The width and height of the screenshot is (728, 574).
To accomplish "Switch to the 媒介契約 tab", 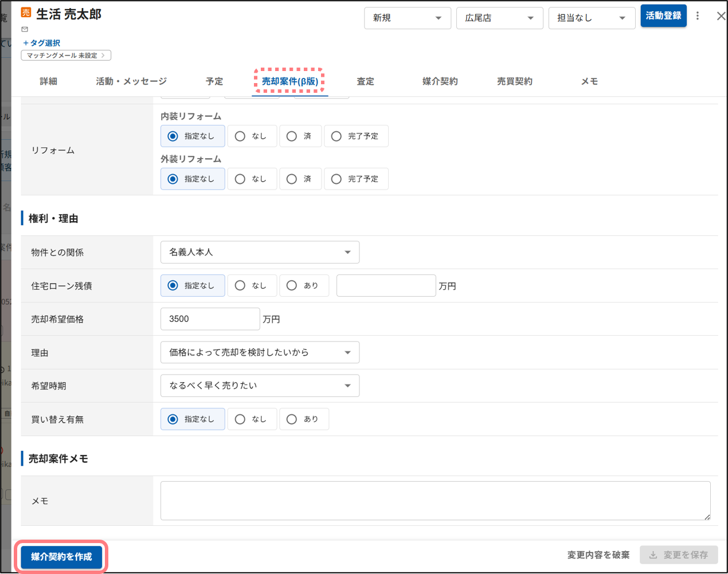I will [x=440, y=81].
